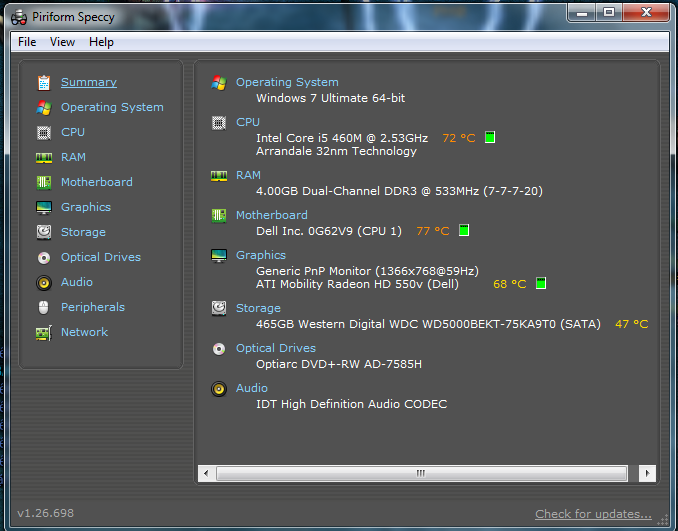Click the Audio speaker icon in summary pane

point(219,389)
